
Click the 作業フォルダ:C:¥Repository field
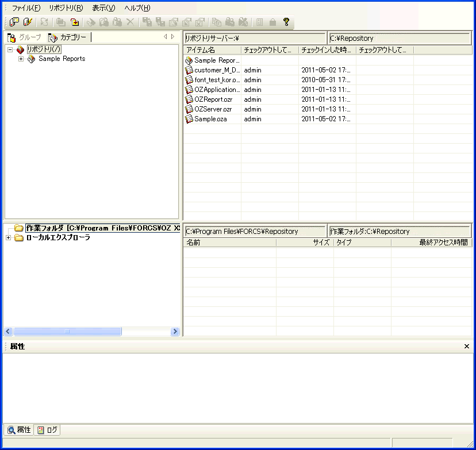(x=400, y=232)
